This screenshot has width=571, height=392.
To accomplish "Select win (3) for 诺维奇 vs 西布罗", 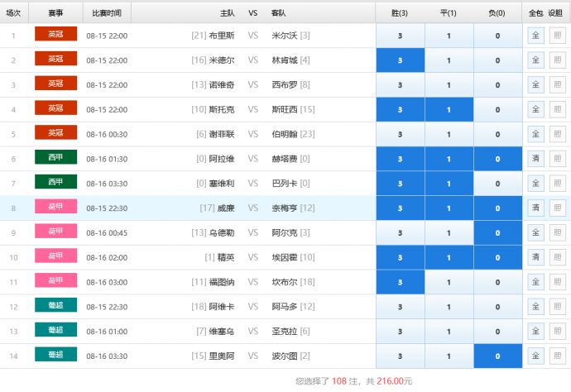I will (401, 85).
